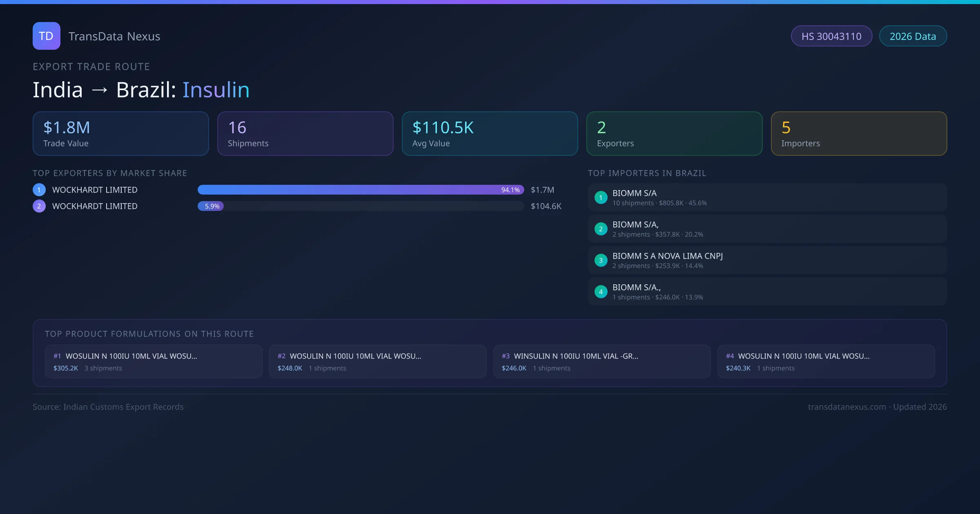Click the purple rank 2 exporter badge
Viewport: 980px width, 514px height.
point(39,206)
